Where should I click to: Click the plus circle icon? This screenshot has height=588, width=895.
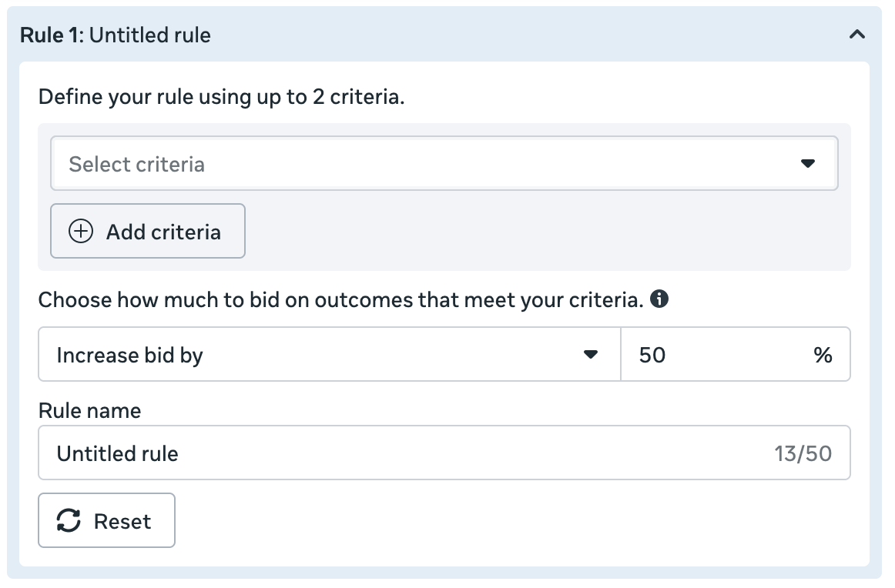[81, 232]
